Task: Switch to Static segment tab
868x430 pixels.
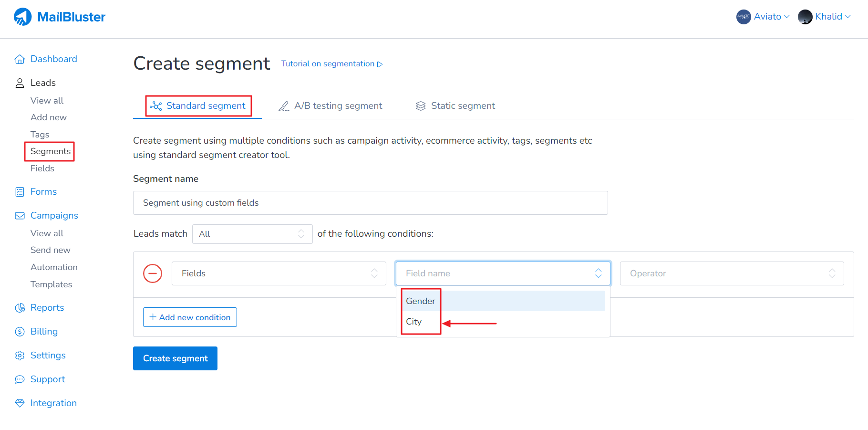Action: (455, 106)
